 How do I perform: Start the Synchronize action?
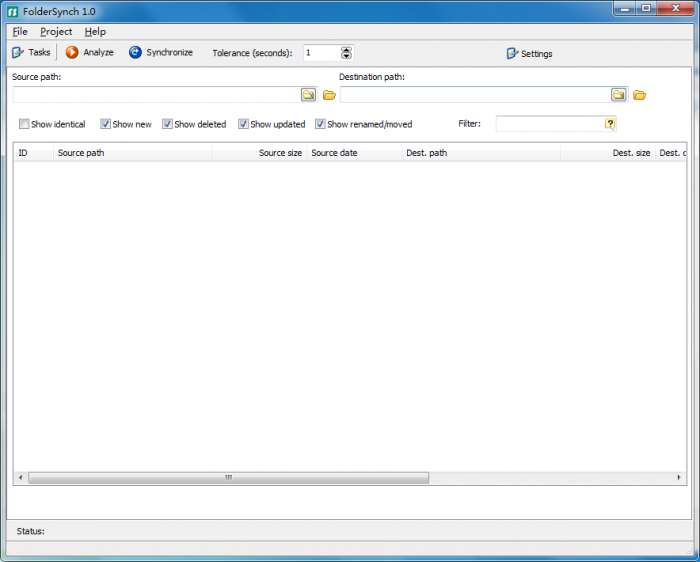(x=161, y=52)
